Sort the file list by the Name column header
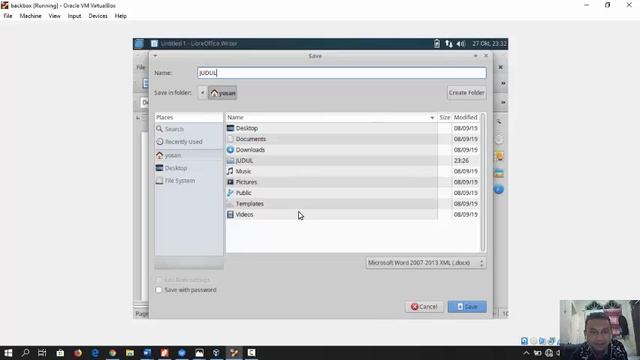 (331, 117)
